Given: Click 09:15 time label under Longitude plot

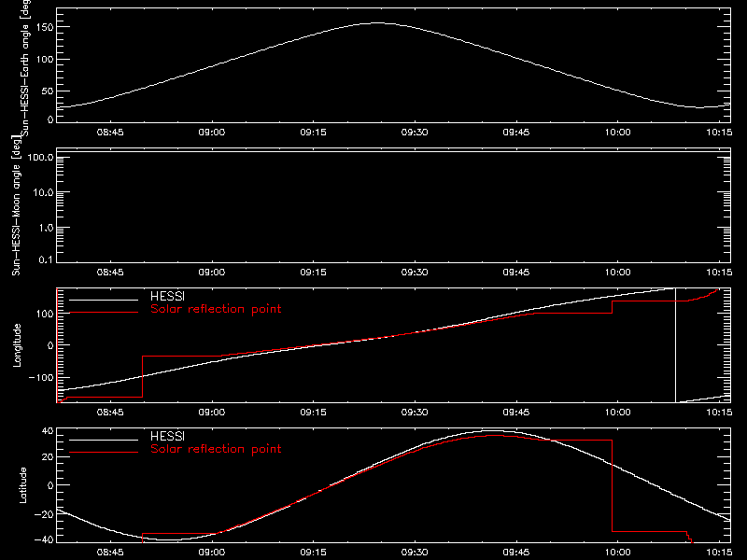Looking at the screenshot, I should point(313,413).
